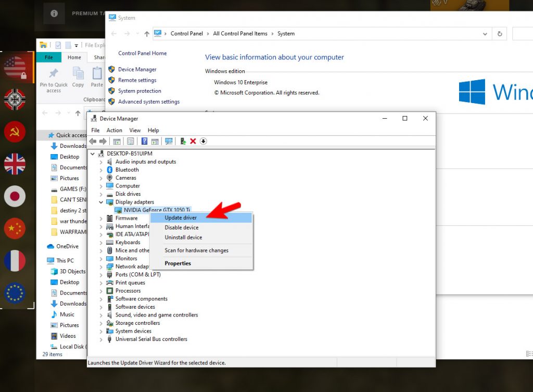Click the info icon beside Premium text

[x=54, y=13]
